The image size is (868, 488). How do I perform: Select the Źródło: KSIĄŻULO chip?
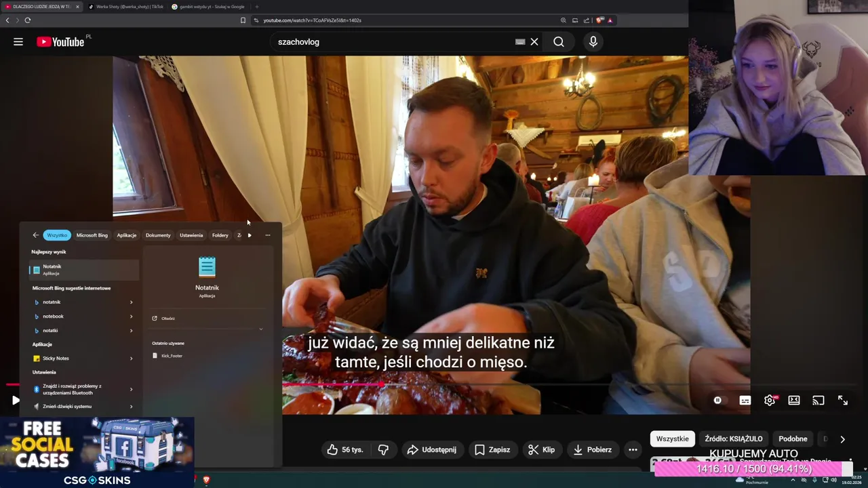point(734,439)
